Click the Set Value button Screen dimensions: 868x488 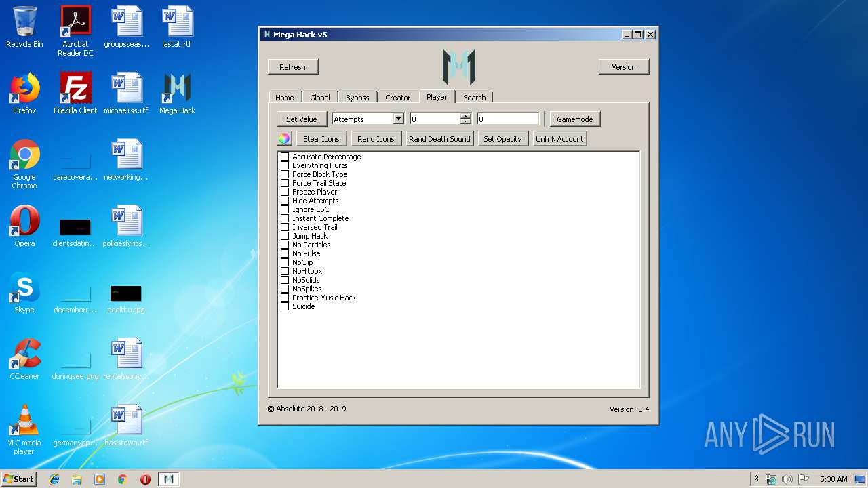click(x=302, y=119)
